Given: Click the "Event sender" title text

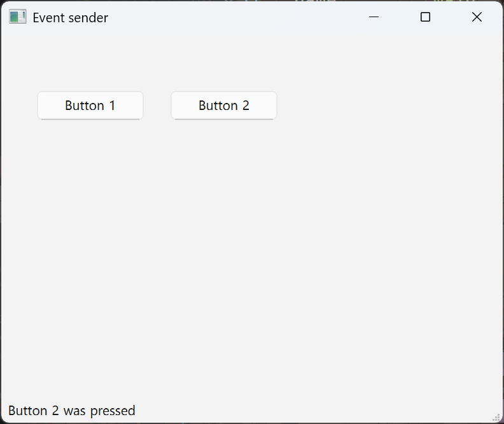Looking at the screenshot, I should tap(70, 18).
